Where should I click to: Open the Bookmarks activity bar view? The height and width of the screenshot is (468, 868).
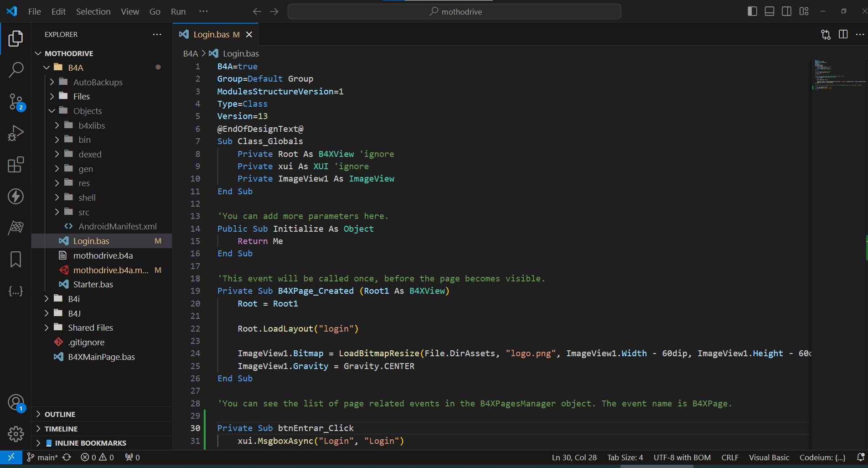click(x=15, y=260)
